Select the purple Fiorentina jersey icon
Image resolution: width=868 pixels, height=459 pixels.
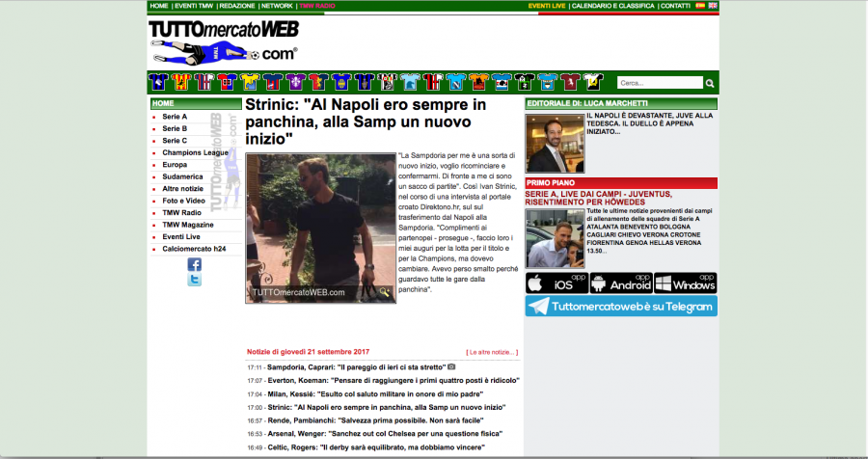click(296, 82)
